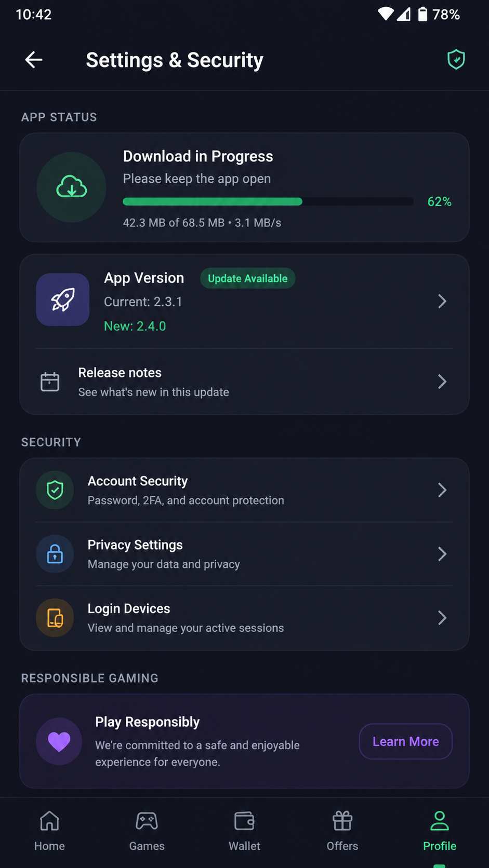Switch to the Home tab
489x868 pixels.
point(49,831)
